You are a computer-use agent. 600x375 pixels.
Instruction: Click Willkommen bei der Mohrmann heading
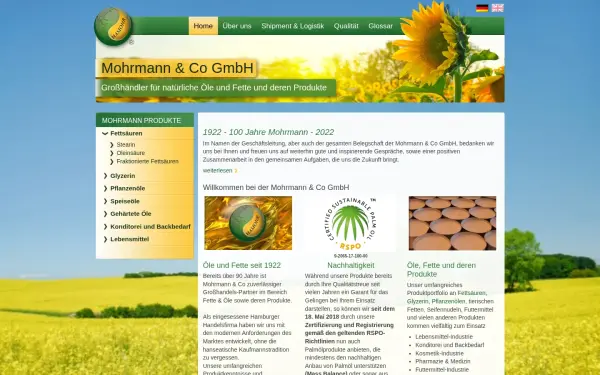(276, 188)
